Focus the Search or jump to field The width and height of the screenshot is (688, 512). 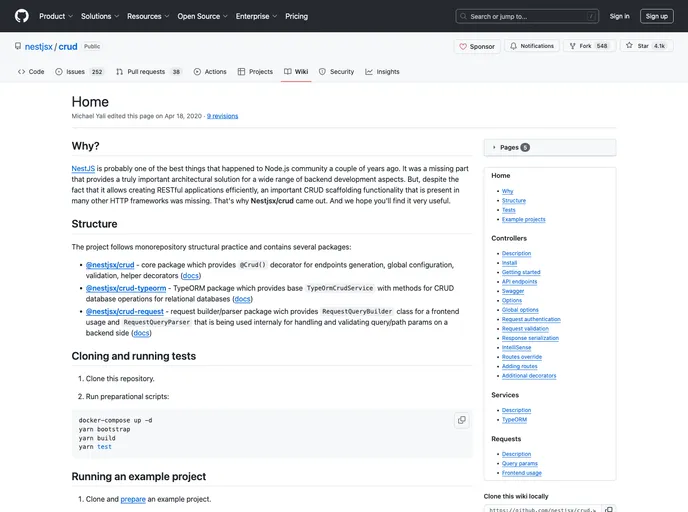[x=527, y=16]
